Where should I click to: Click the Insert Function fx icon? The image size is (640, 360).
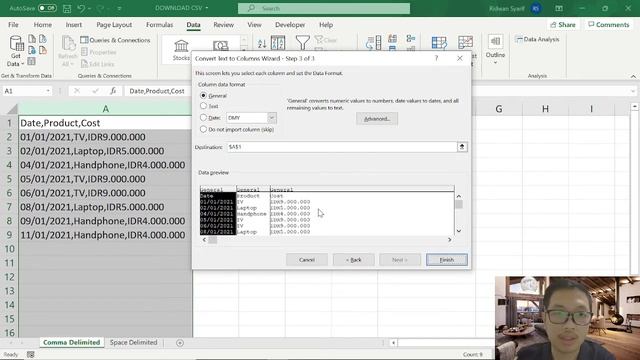(x=113, y=91)
